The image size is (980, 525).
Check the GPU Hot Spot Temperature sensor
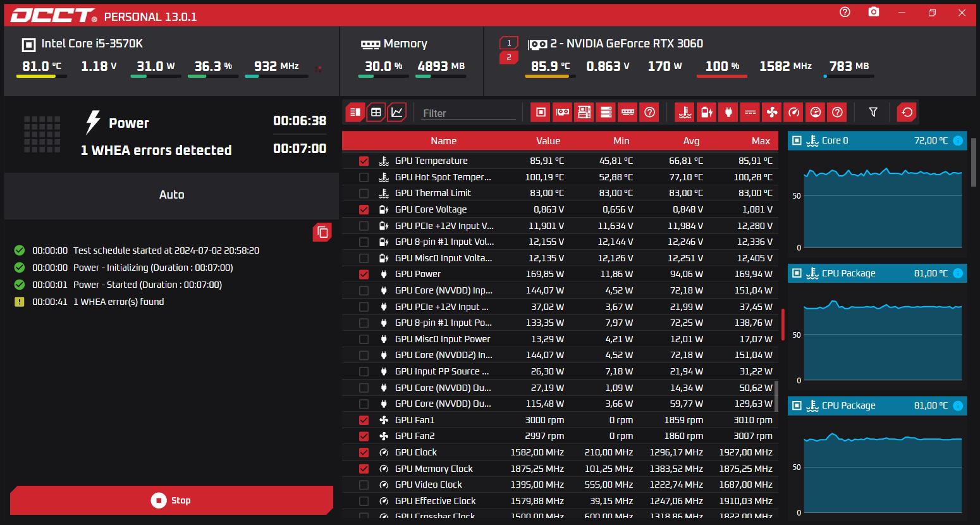[364, 177]
